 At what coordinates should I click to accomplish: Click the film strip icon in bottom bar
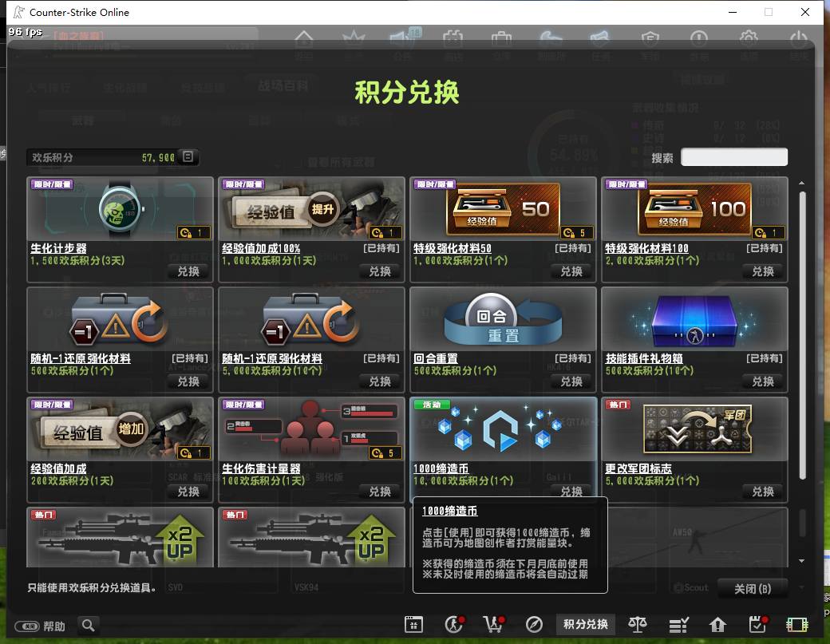[797, 625]
